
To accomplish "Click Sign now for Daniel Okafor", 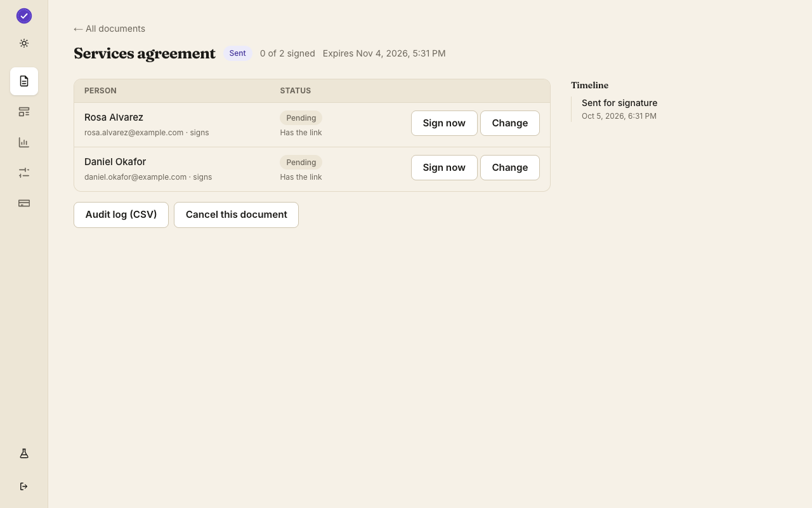I will 444,168.
